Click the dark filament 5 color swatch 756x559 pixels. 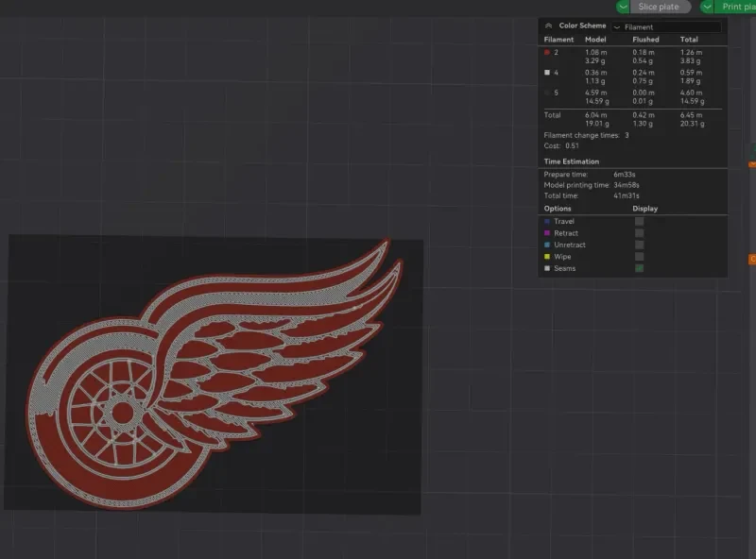point(547,93)
